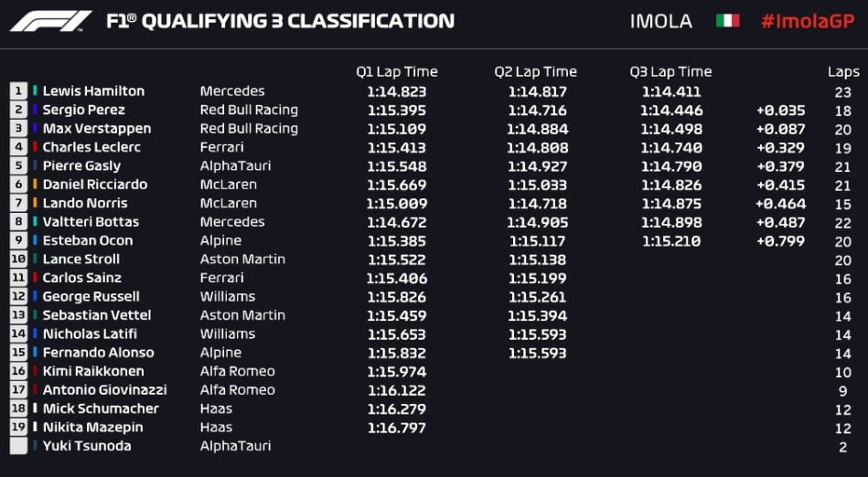
Task: Click the Laps column header
Action: (x=843, y=72)
